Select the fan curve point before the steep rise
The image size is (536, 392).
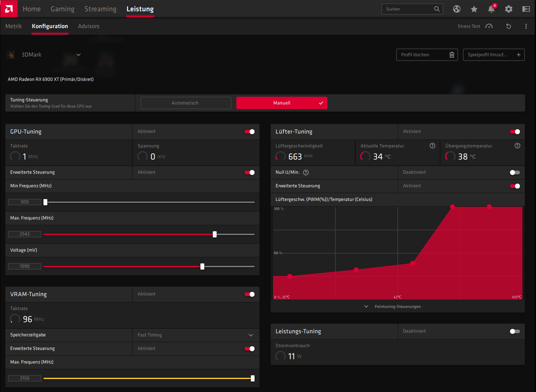coord(413,263)
